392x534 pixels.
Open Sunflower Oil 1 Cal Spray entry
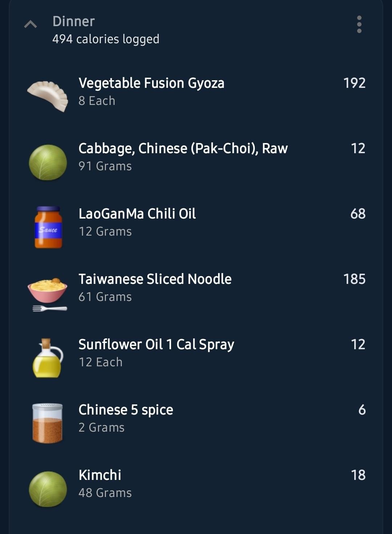coord(196,353)
